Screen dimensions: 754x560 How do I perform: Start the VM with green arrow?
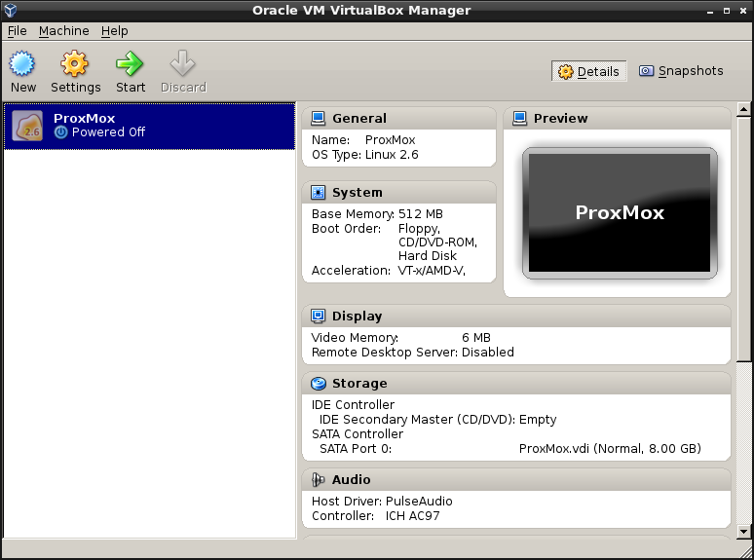coord(130,63)
